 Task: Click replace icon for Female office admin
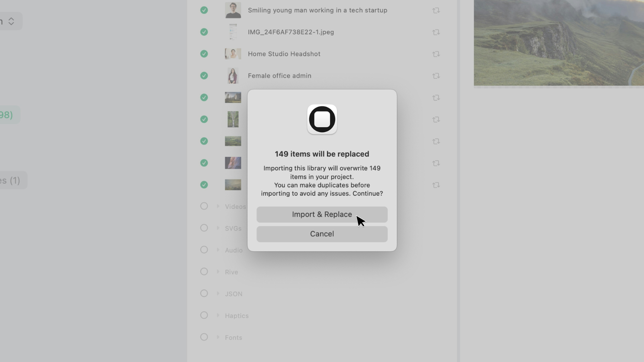click(x=436, y=76)
